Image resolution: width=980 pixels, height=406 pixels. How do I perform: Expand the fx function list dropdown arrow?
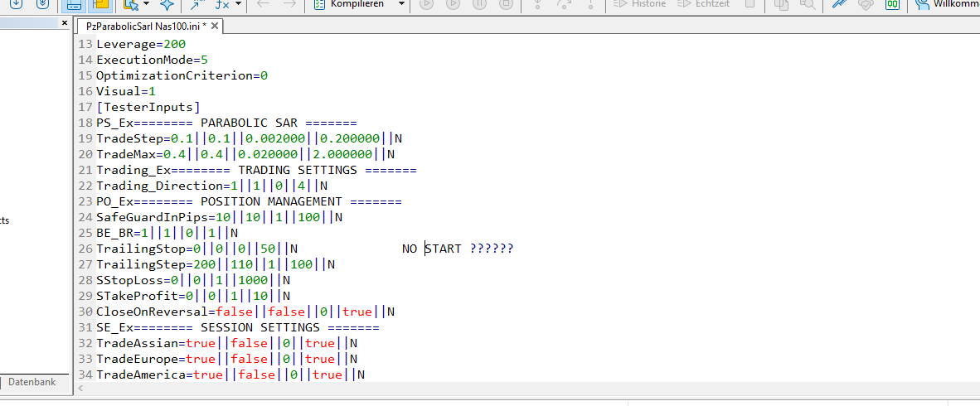239,4
